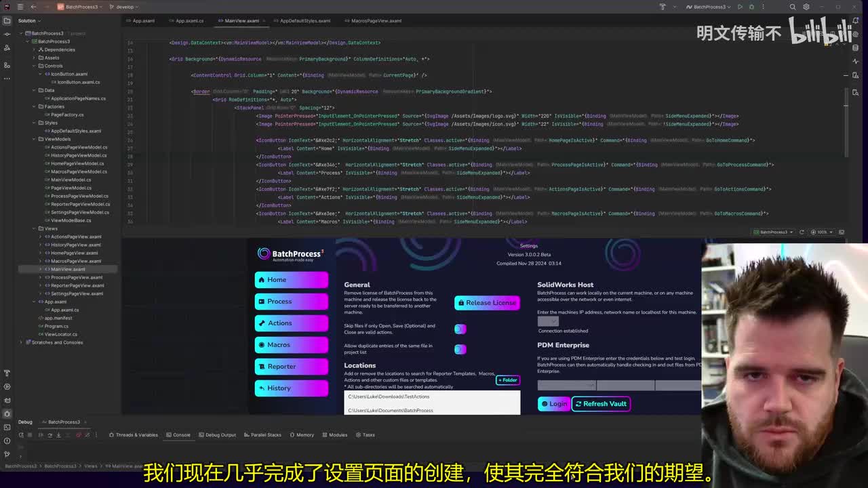Start debugging with the bug icon
The image size is (868, 488).
tap(751, 7)
